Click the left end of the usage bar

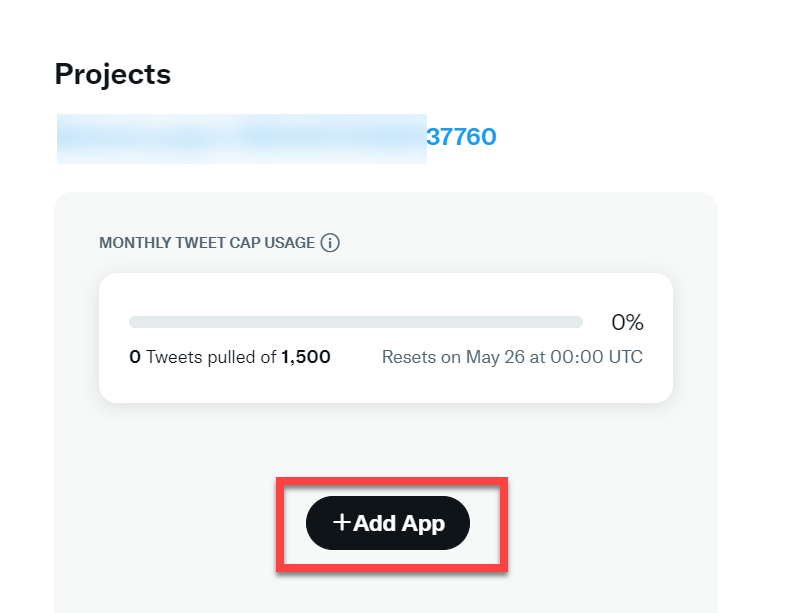tap(134, 322)
